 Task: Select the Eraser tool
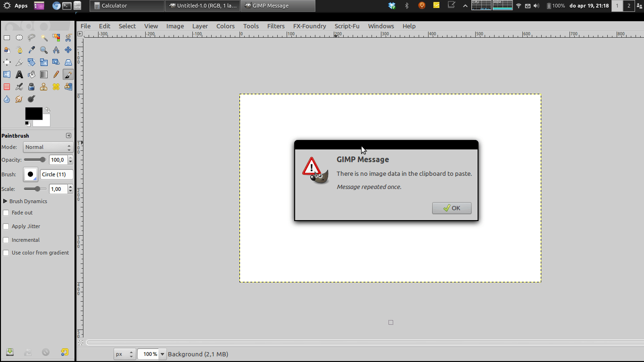7,87
